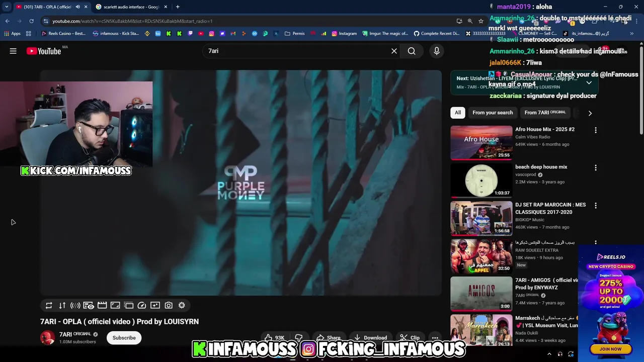Viewport: 644px width, 362px height.
Task: Click the vertical page scrollbar
Action: [x=641, y=90]
